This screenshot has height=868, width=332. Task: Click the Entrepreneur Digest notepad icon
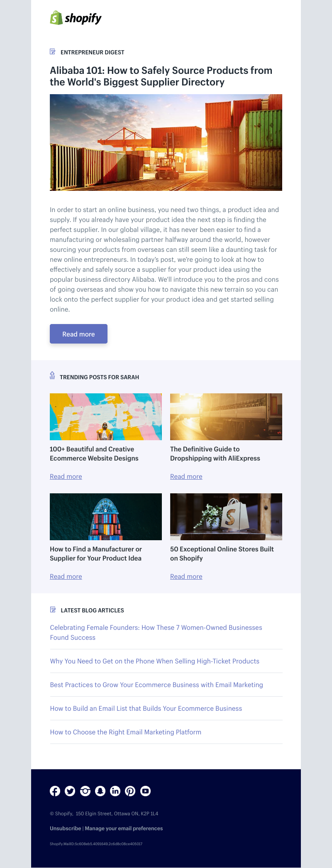[x=53, y=52]
